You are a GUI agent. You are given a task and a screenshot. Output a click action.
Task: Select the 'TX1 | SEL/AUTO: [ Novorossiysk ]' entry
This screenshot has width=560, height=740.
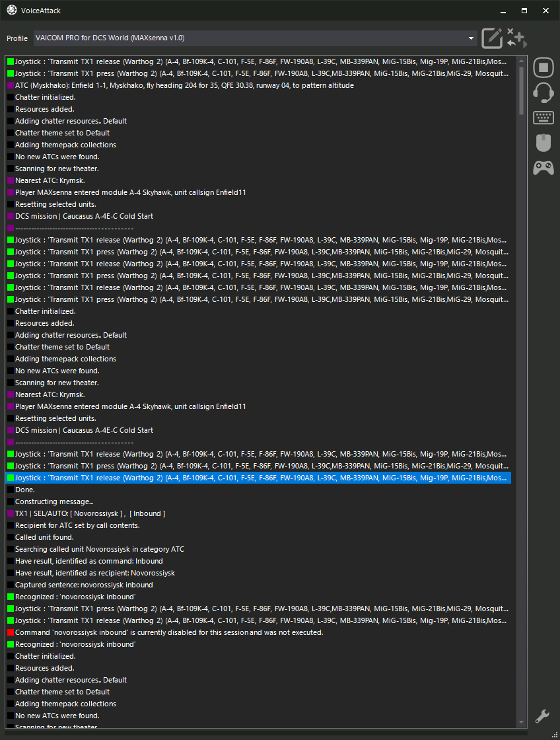click(258, 513)
